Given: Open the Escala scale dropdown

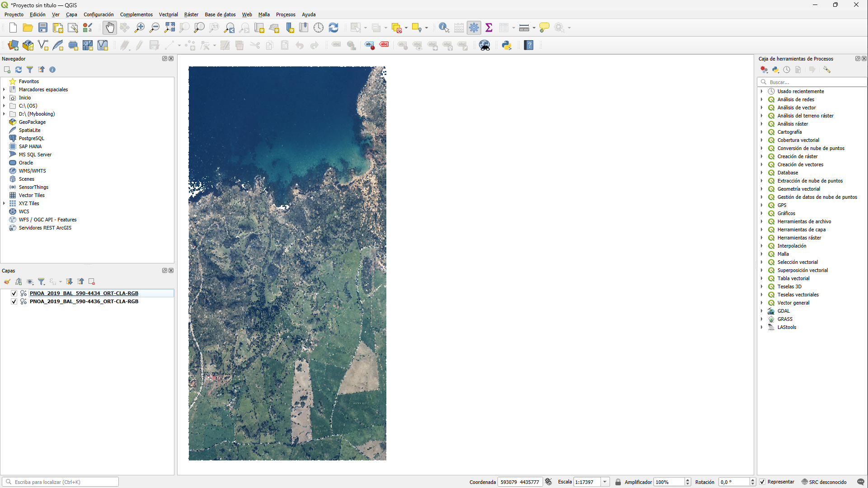Looking at the screenshot, I should [x=605, y=482].
